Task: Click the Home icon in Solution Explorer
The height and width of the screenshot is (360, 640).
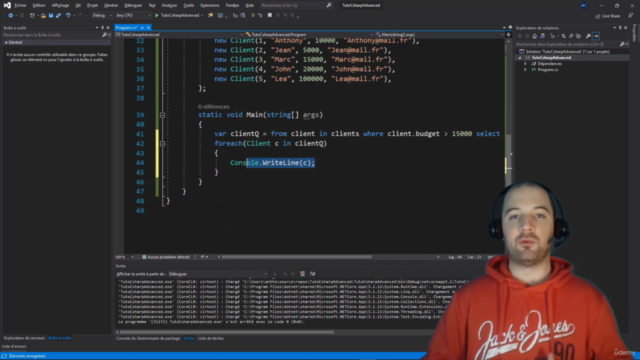Action: 534,36
